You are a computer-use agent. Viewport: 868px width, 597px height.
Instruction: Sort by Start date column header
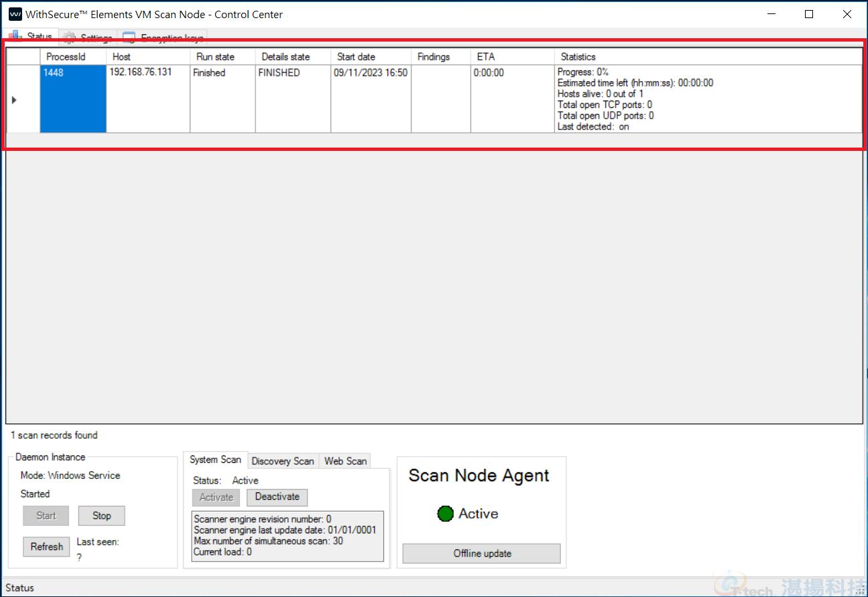(371, 57)
